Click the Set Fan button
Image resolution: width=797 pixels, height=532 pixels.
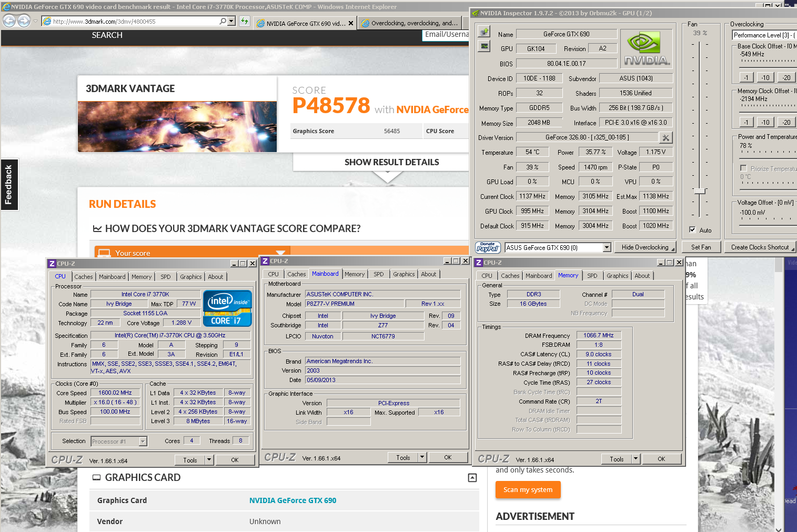coord(701,247)
